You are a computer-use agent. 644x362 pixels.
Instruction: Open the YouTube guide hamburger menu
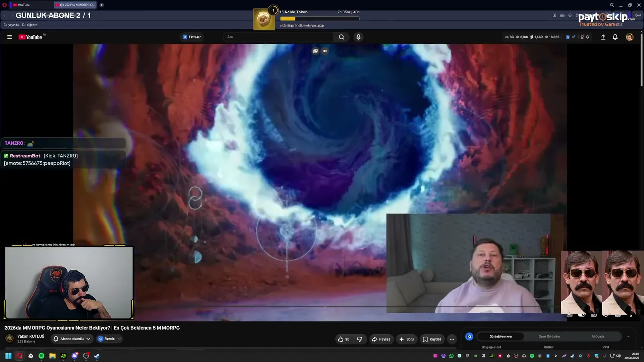click(9, 37)
